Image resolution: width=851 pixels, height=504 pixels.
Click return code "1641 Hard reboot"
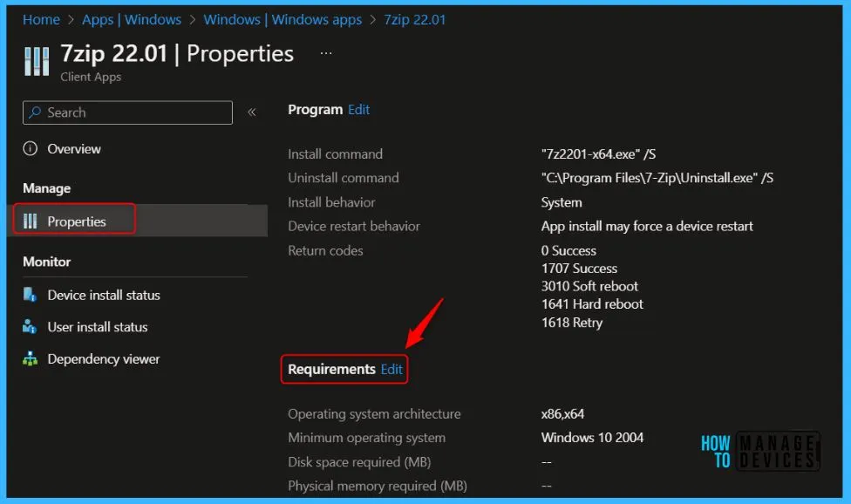coord(592,304)
